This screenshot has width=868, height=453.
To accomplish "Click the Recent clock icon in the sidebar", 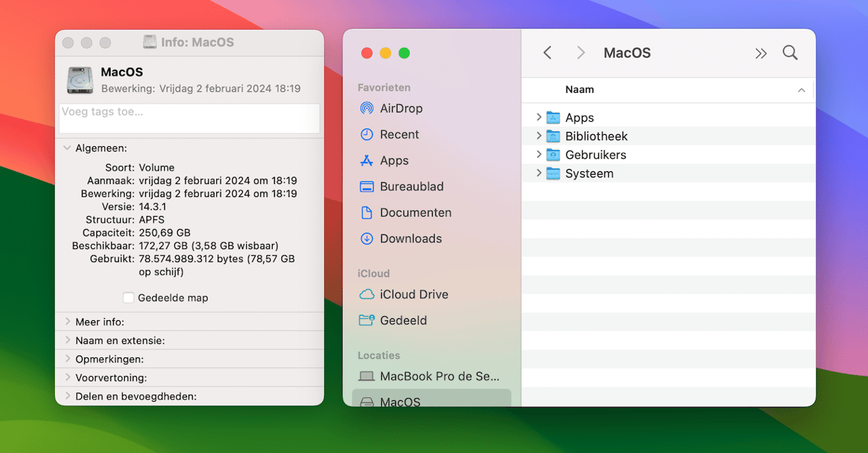I will click(366, 134).
